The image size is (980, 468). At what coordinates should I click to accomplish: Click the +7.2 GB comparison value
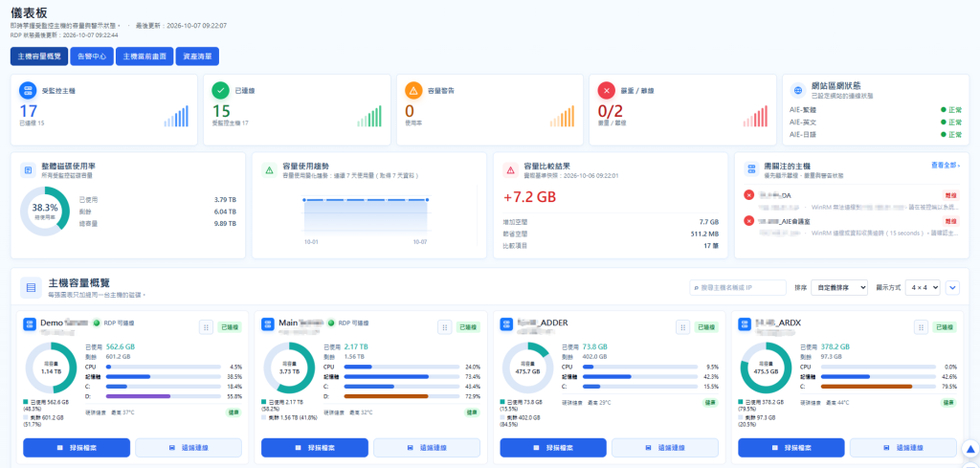[x=530, y=197]
